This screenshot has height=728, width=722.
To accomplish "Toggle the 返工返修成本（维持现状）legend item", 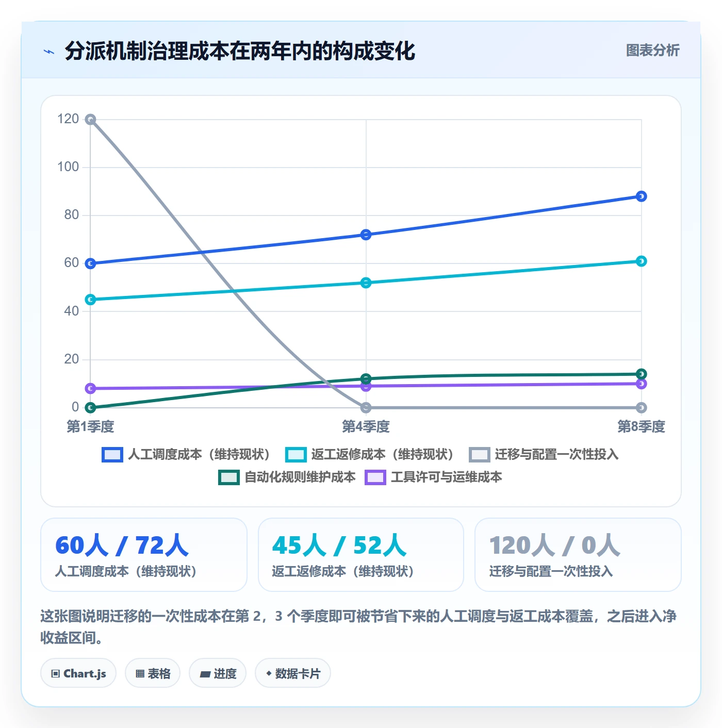I will coord(370,455).
